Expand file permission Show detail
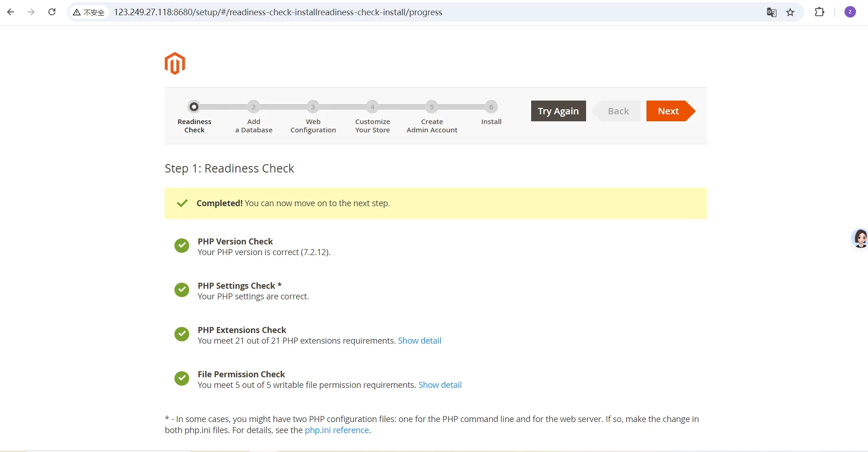Viewport: 868px width, 452px height. click(x=440, y=385)
